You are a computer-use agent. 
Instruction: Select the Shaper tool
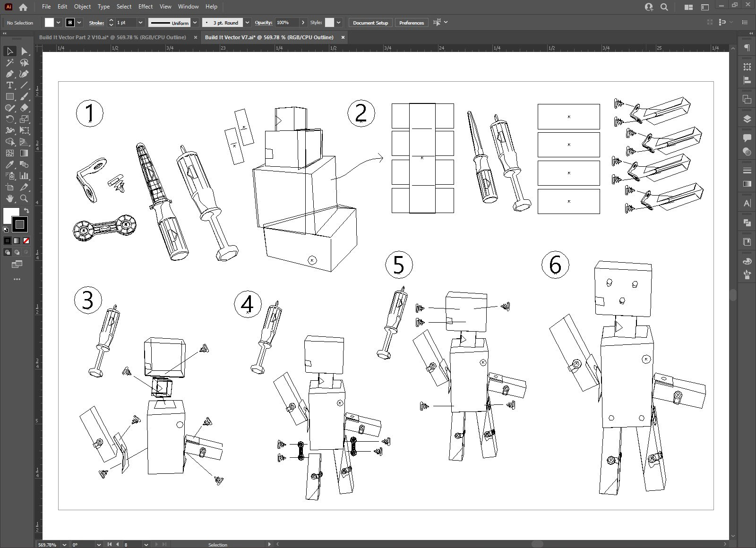coord(9,108)
